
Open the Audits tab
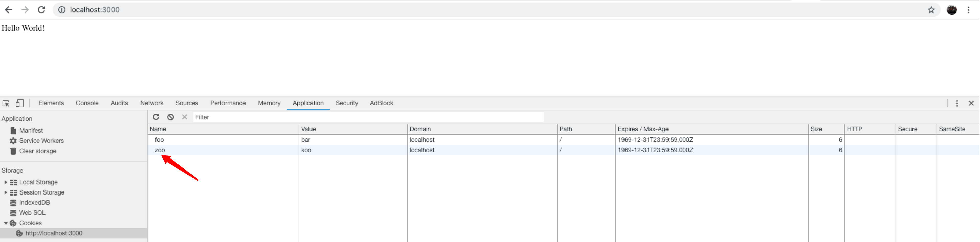(x=119, y=103)
